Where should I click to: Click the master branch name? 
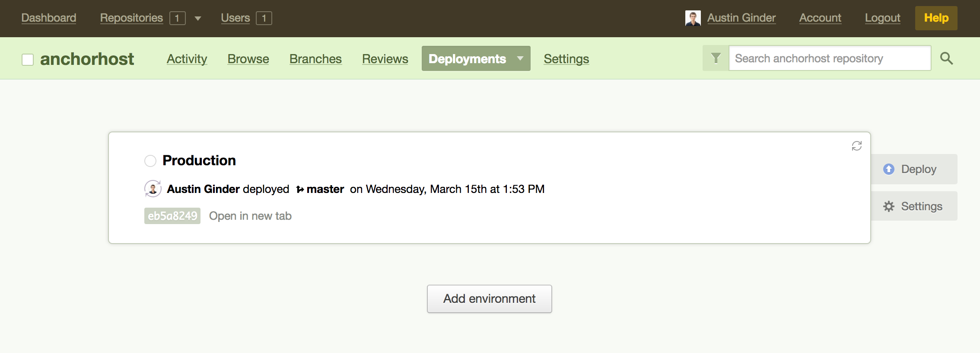pyautogui.click(x=325, y=189)
